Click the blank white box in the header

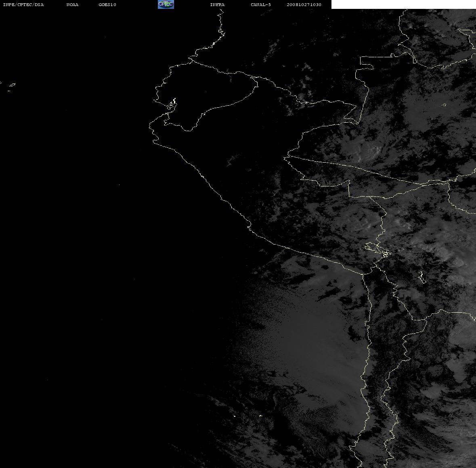pyautogui.click(x=403, y=4)
